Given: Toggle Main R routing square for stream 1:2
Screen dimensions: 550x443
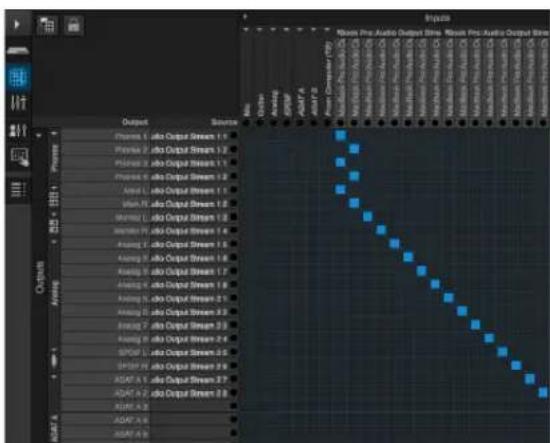Looking at the screenshot, I should pos(354,203).
